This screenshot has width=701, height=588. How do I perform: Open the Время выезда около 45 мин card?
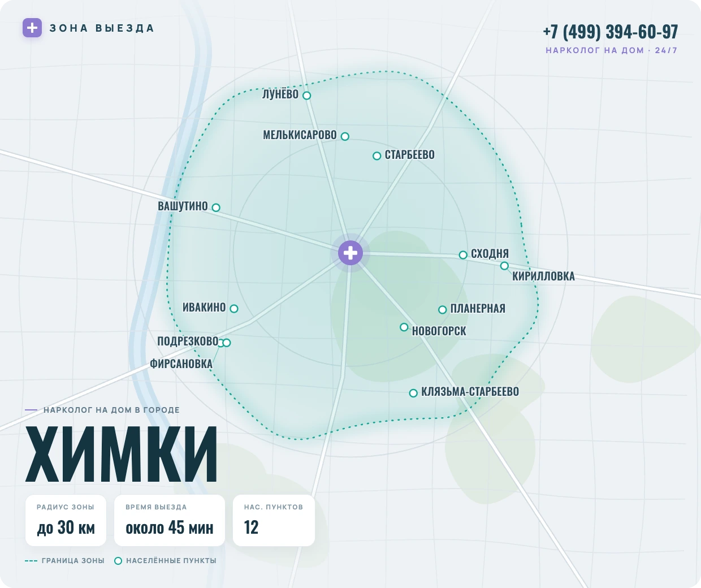pos(170,520)
